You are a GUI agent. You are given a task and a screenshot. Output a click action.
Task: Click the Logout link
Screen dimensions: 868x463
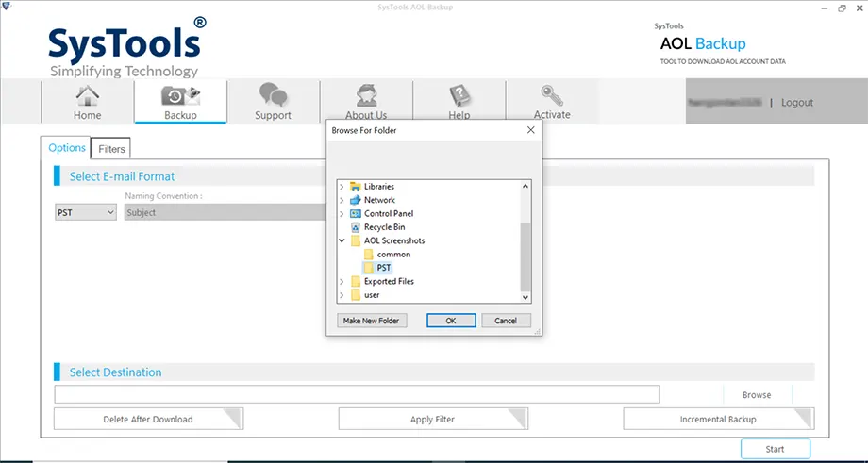[x=797, y=103]
